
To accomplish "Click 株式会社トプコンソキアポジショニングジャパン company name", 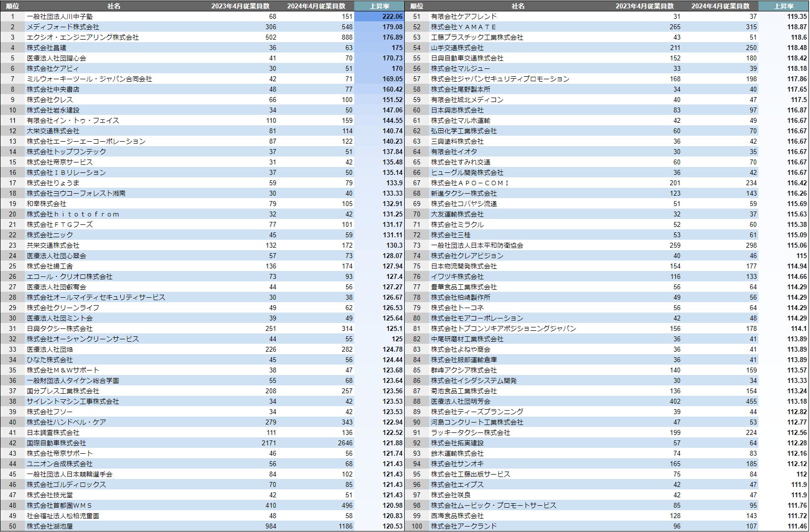I will pos(503,328).
